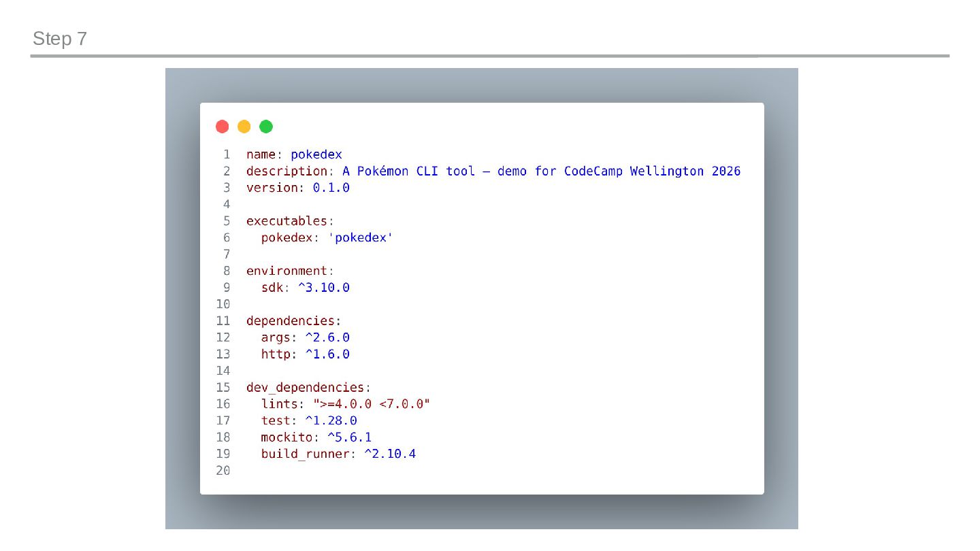Select test version '^1.28.0'
Screen dimensions: 980x551
pyautogui.click(x=331, y=420)
